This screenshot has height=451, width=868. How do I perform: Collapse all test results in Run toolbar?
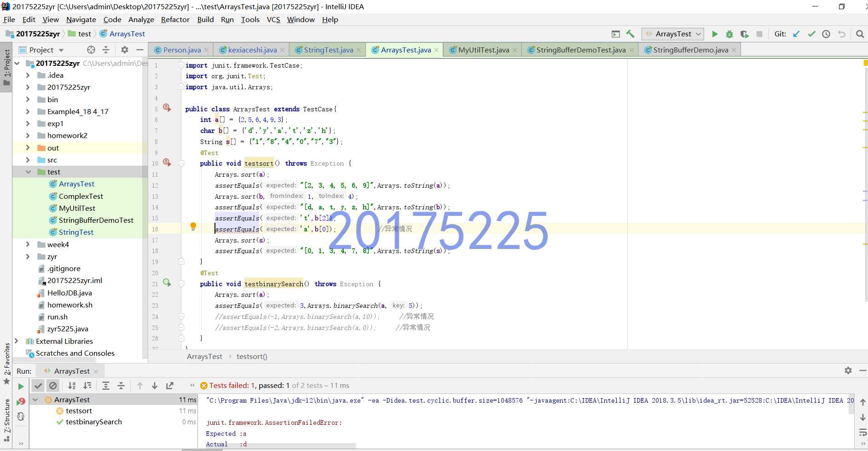[x=121, y=386]
